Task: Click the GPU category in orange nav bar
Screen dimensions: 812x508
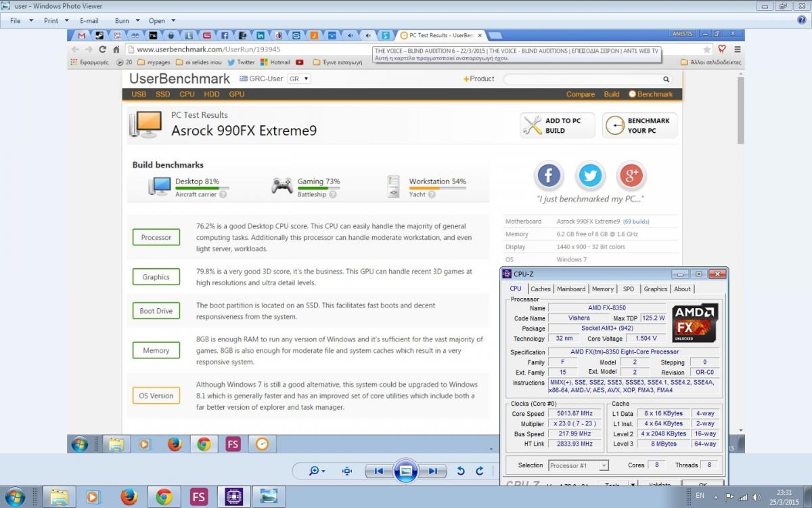Action: (x=237, y=94)
